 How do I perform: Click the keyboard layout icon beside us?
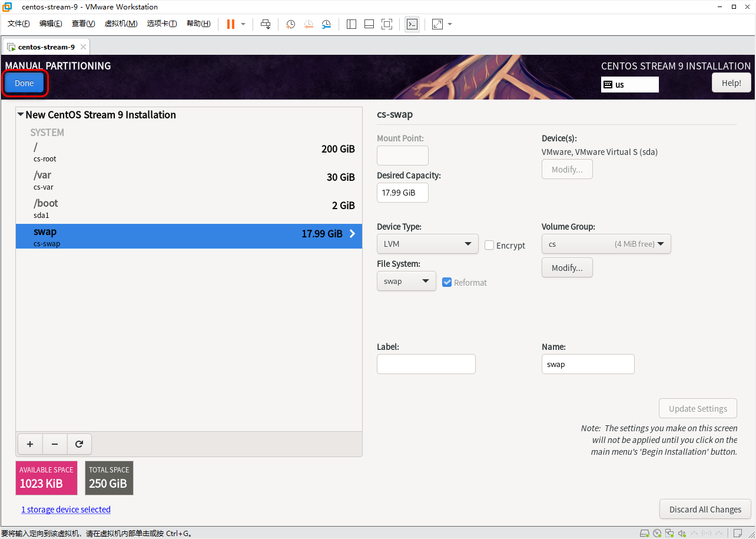[608, 84]
